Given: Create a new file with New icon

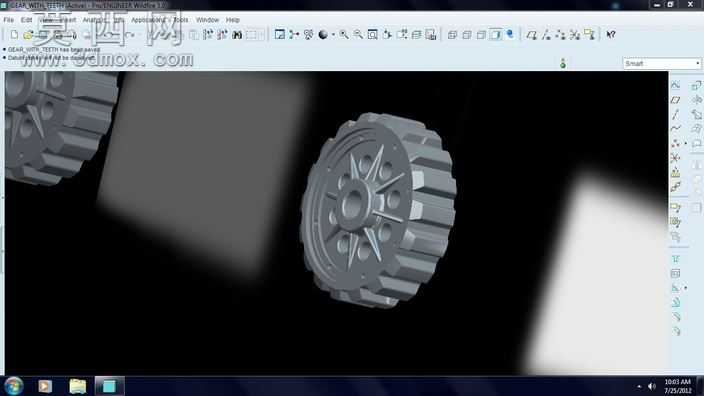Looking at the screenshot, I should (14, 35).
